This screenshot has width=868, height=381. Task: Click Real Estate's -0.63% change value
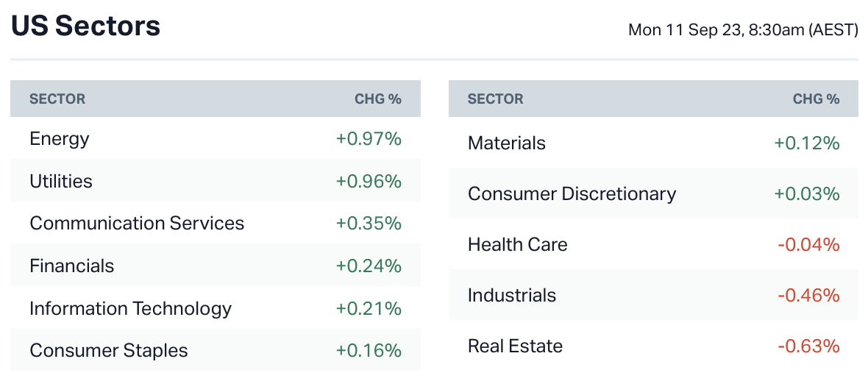click(x=808, y=346)
